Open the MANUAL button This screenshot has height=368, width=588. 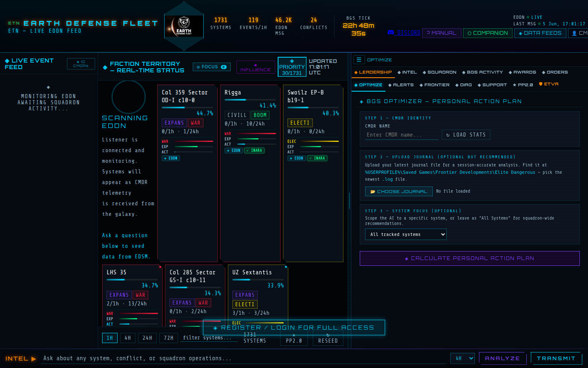pyautogui.click(x=441, y=33)
